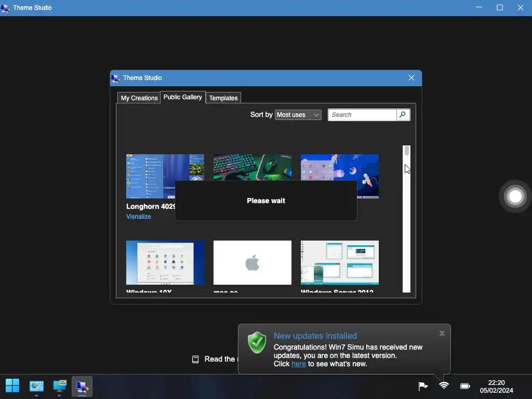Click the Longhorn theme title
This screenshot has width=532, height=399.
pyautogui.click(x=150, y=206)
